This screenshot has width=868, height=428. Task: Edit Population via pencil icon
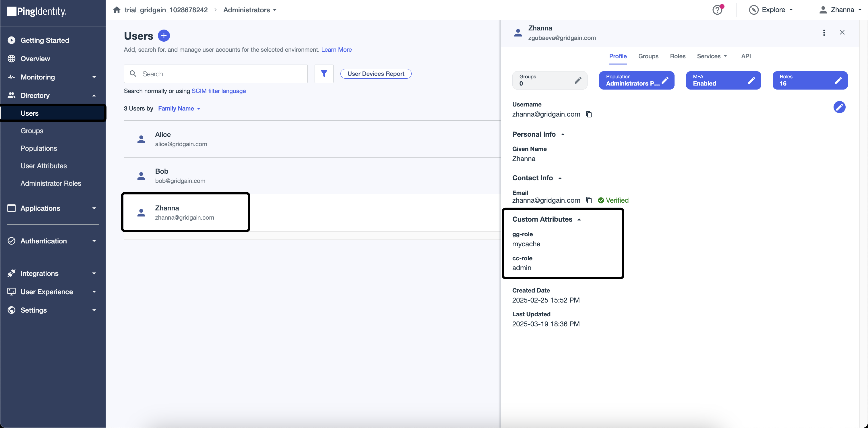(665, 80)
